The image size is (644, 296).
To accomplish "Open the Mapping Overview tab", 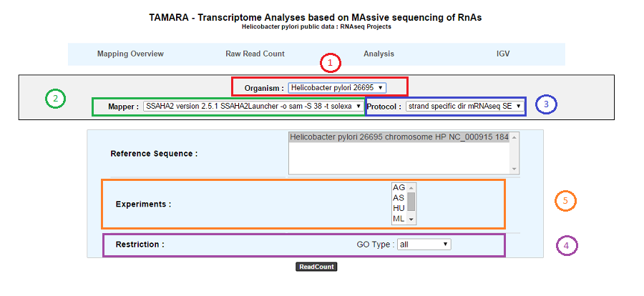I will [x=130, y=54].
